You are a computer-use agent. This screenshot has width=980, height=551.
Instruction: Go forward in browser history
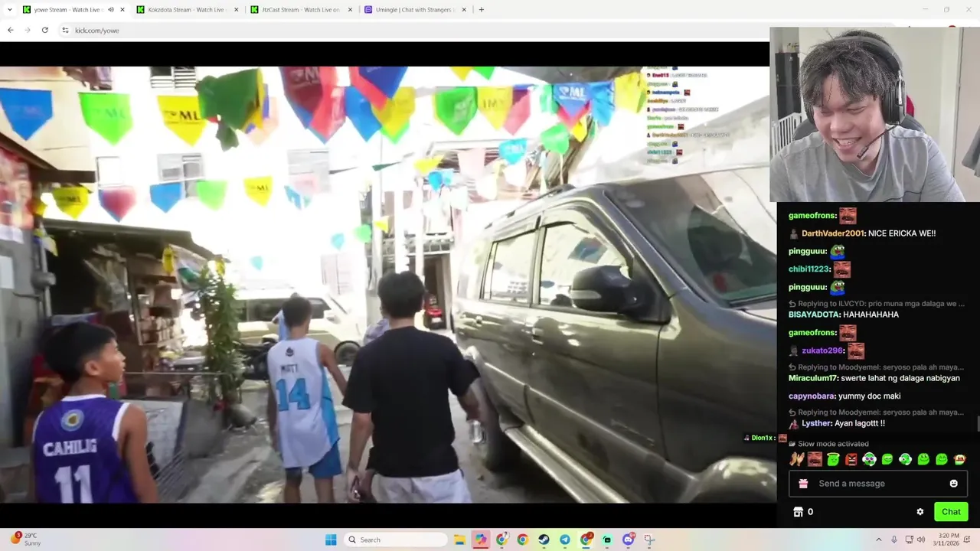point(28,30)
